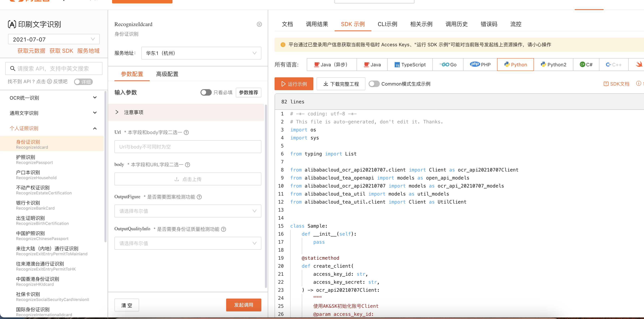Click the API list sidebar scrollbar
This screenshot has height=319, width=644.
[105, 166]
